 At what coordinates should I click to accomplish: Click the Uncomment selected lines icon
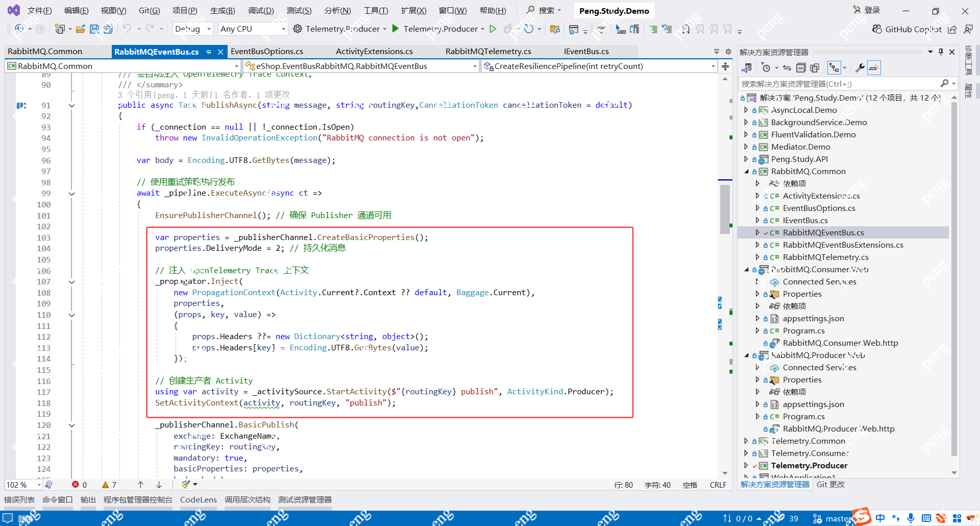point(667,29)
